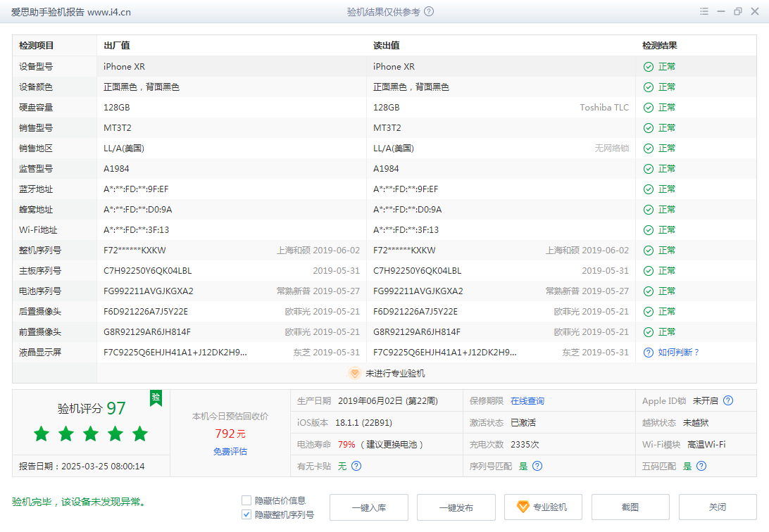Click the 已激活 activation status
The height and width of the screenshot is (532, 769).
[523, 423]
